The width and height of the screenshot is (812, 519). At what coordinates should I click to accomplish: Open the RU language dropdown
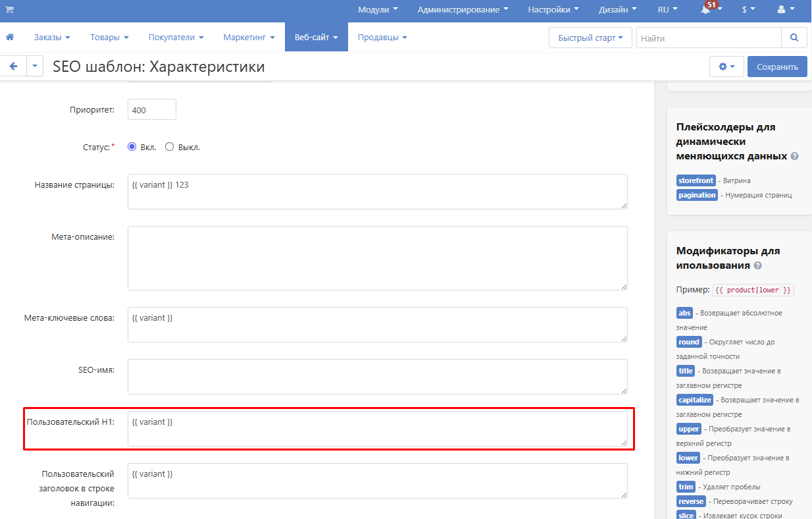(668, 10)
